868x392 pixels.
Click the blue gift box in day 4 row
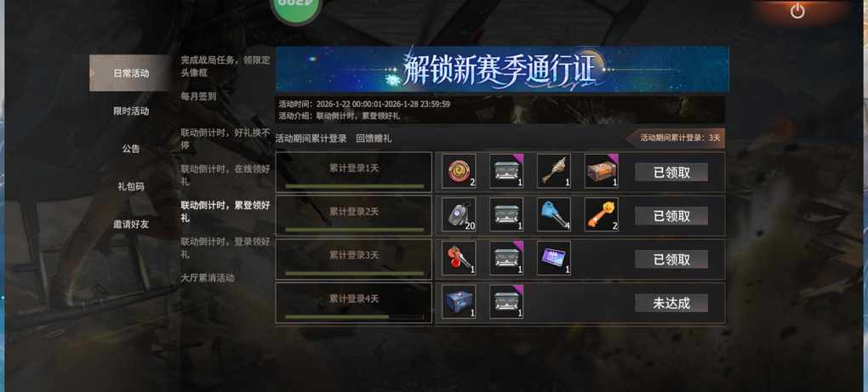(459, 302)
